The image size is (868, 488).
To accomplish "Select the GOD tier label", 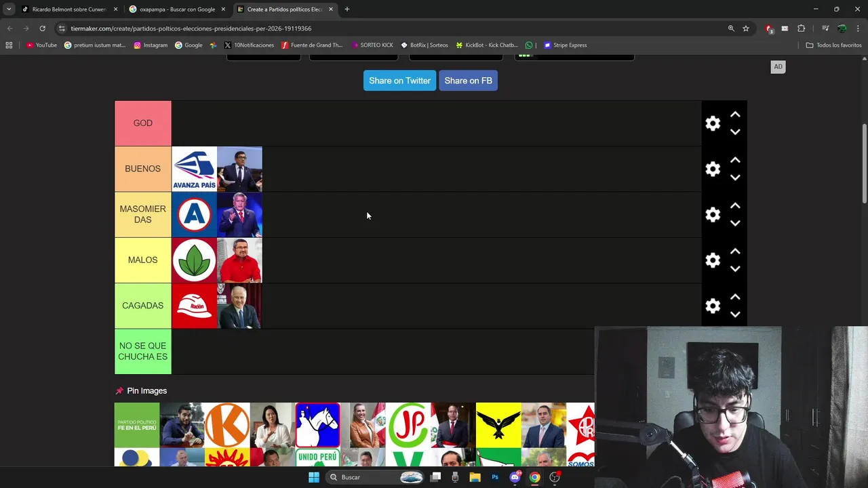I will pyautogui.click(x=142, y=123).
